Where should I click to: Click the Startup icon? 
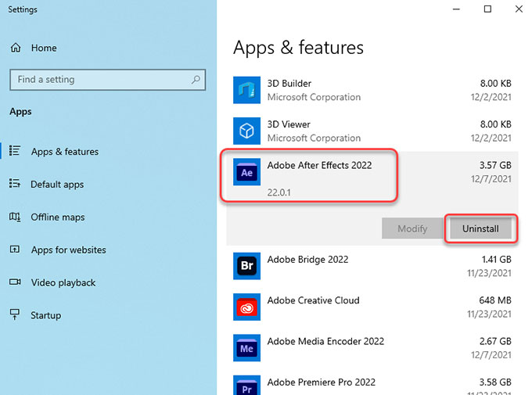pyautogui.click(x=15, y=314)
